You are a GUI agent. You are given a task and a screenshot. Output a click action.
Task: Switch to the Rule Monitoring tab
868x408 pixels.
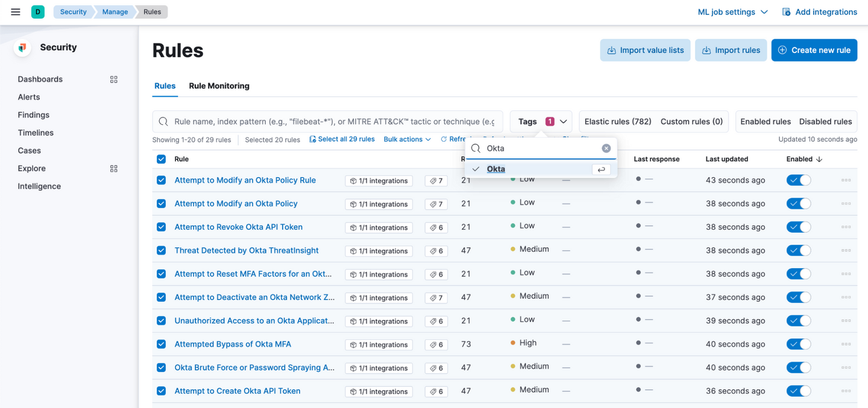tap(219, 86)
